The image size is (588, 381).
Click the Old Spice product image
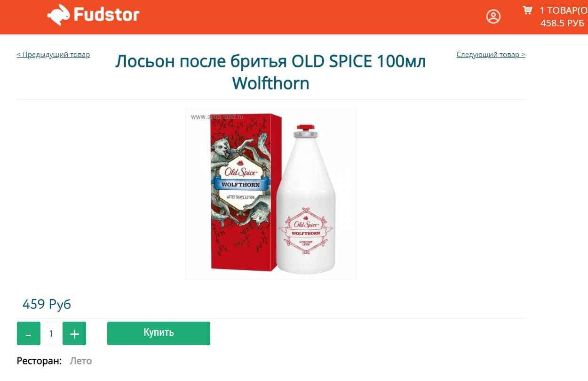271,194
